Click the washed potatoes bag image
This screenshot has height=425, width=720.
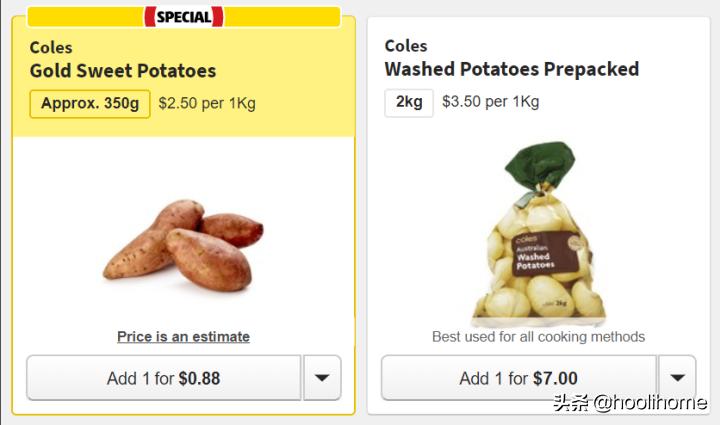[x=538, y=240]
